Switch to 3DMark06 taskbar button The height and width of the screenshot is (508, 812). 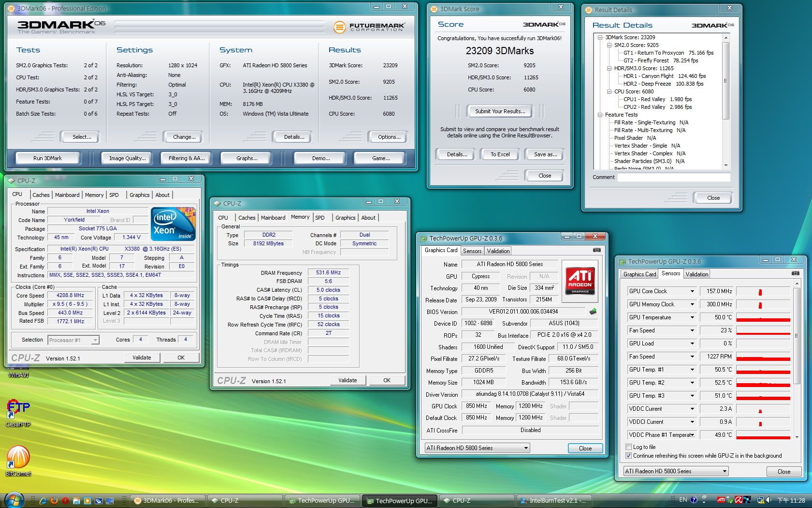point(167,500)
